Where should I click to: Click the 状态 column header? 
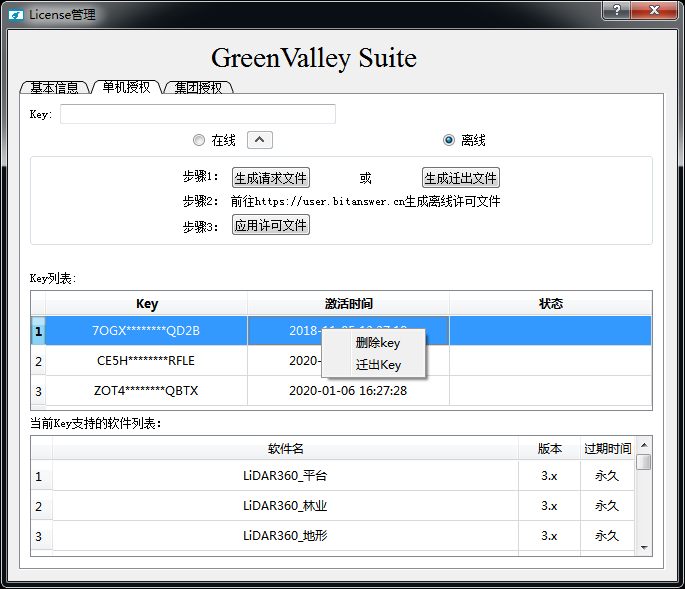[x=550, y=304]
